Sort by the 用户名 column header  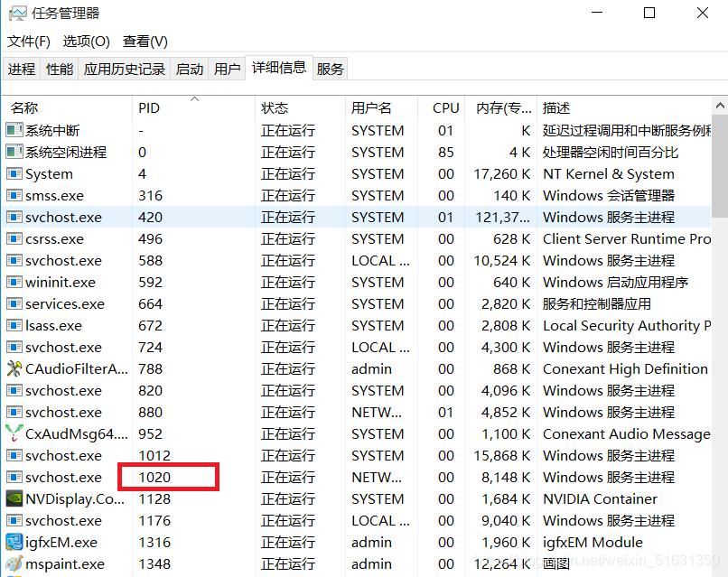click(382, 107)
